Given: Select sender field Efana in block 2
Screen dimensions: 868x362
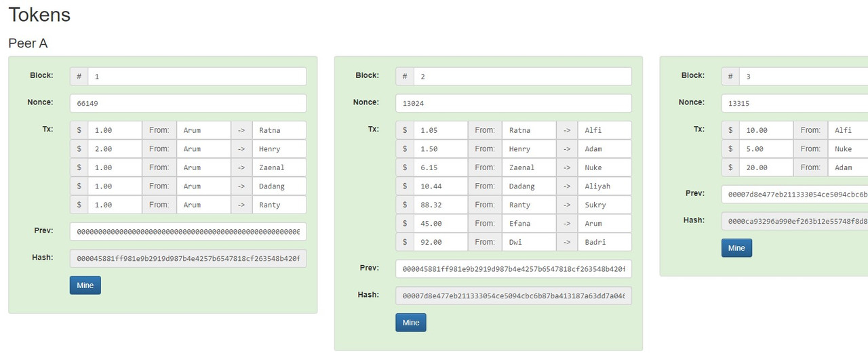Looking at the screenshot, I should point(530,223).
